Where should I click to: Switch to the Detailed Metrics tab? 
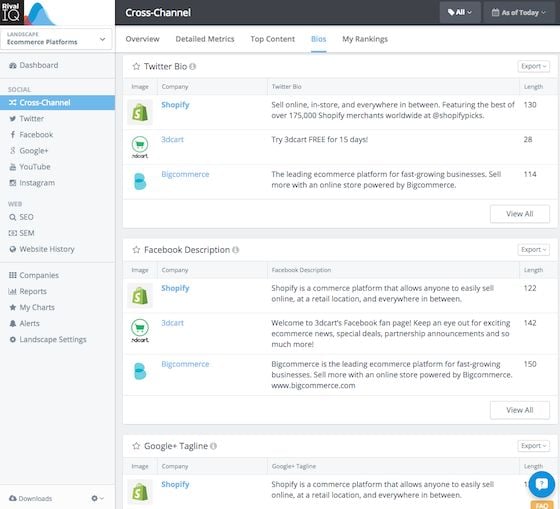(x=205, y=39)
